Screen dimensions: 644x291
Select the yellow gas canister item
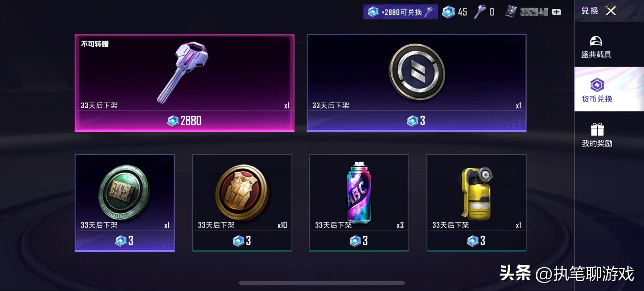coord(477,192)
